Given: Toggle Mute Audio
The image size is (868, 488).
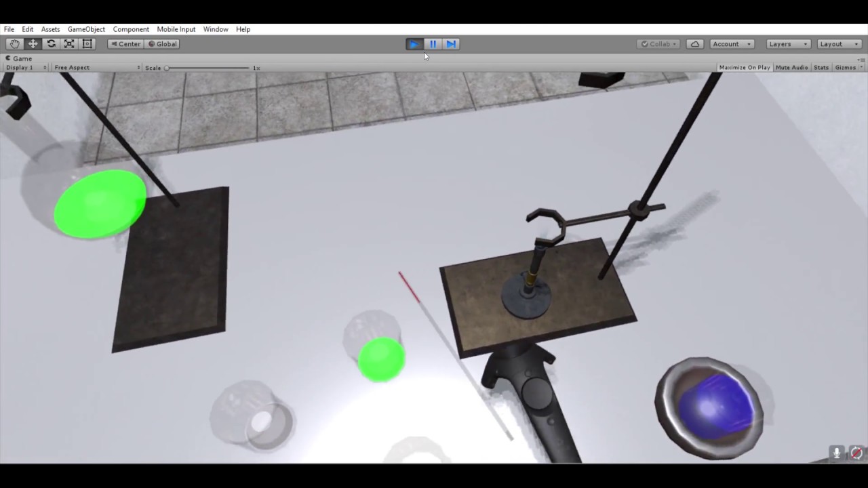Looking at the screenshot, I should 792,68.
